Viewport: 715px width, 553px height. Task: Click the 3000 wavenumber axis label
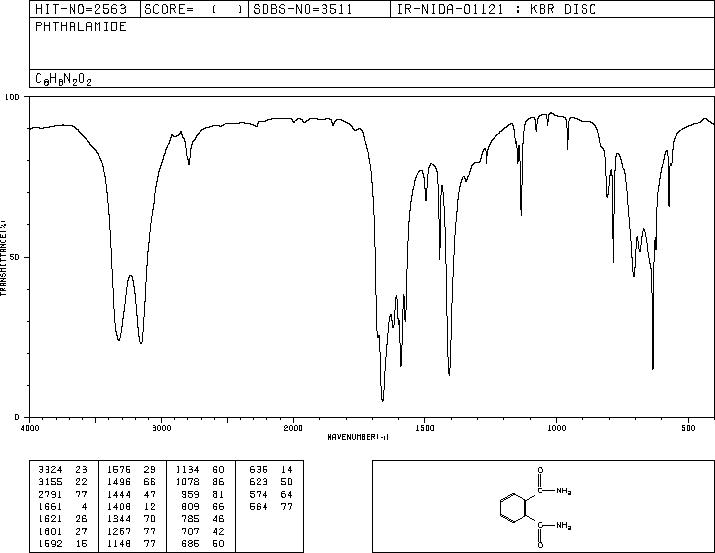coord(162,428)
